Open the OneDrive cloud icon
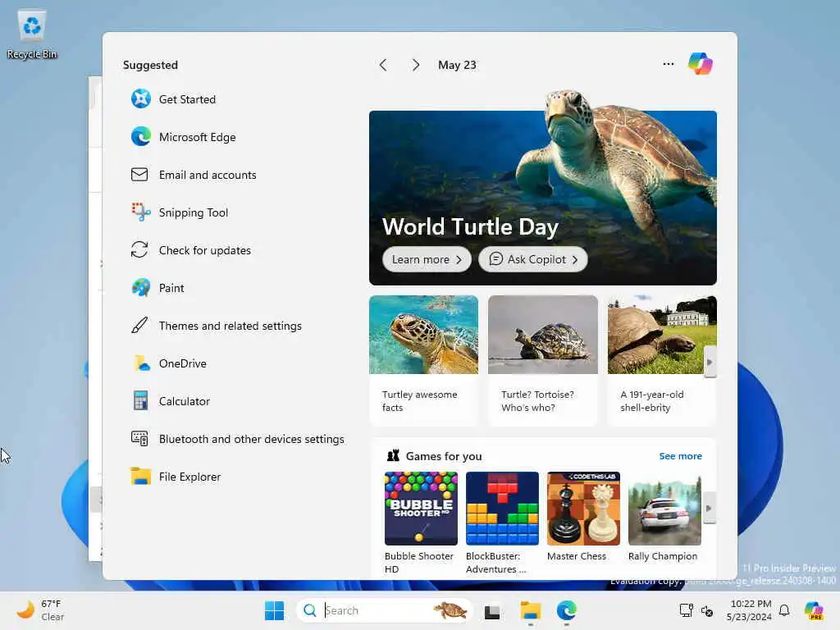The image size is (840, 630). click(141, 363)
